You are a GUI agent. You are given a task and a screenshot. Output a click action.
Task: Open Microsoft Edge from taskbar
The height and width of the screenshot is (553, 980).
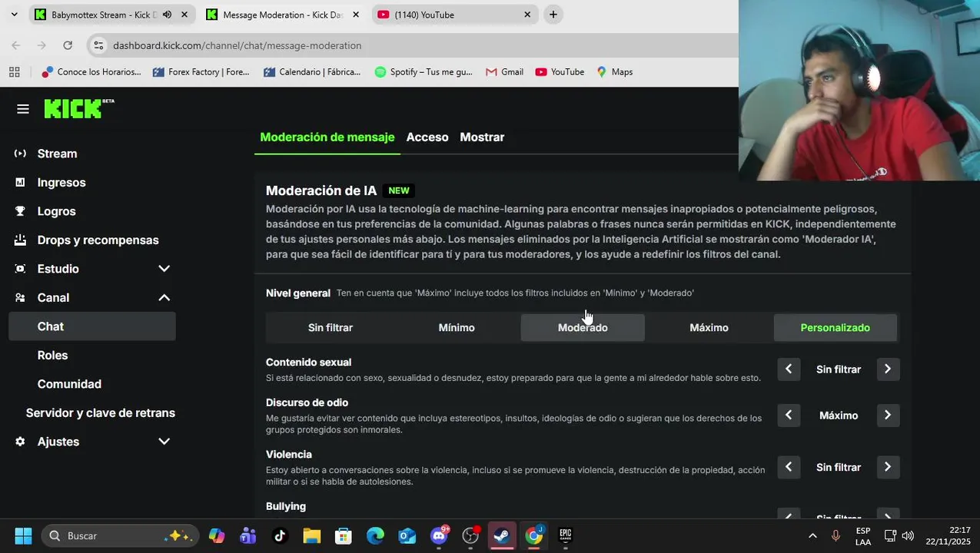click(375, 535)
